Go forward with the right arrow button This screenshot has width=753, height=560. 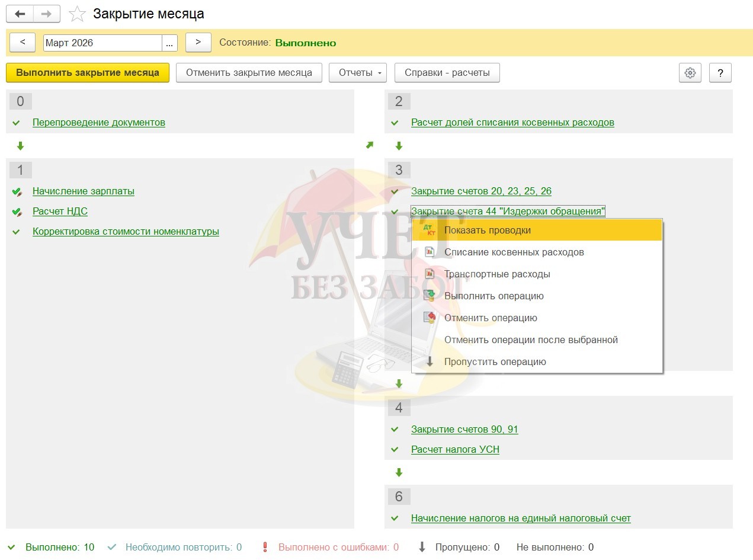point(46,14)
